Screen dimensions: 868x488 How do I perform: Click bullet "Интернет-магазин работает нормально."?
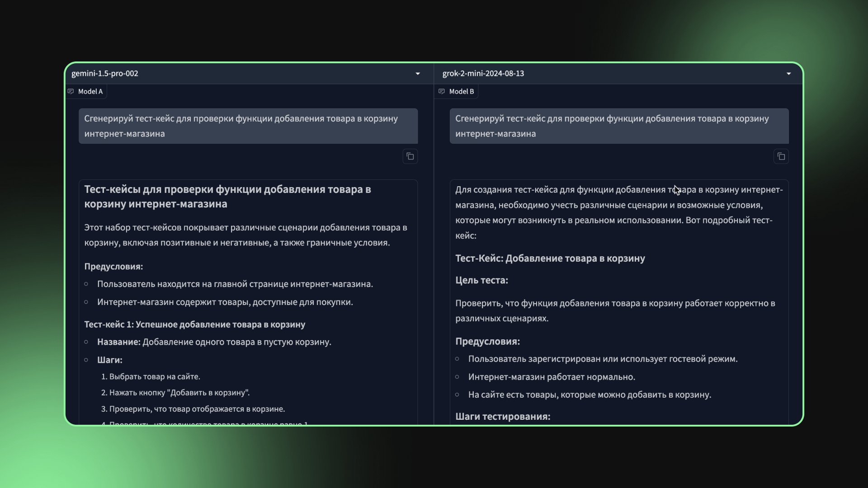552,377
